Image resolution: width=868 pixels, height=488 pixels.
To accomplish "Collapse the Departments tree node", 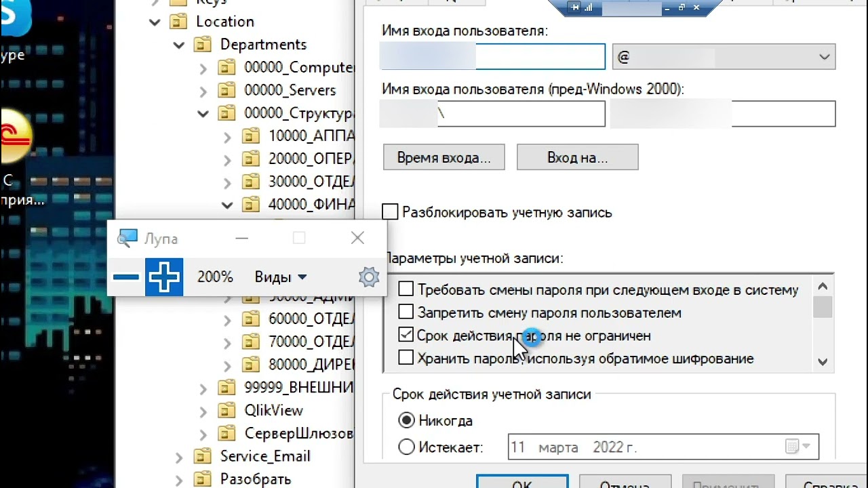I will 179,45.
